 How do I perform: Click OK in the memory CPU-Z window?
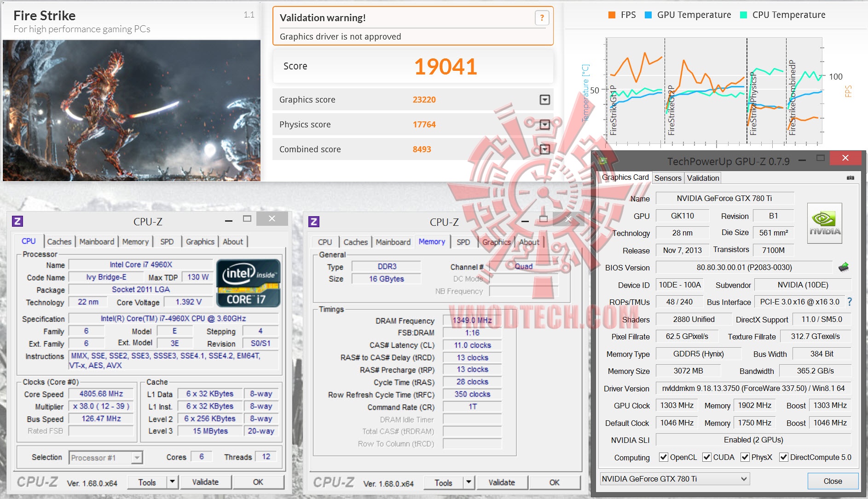(555, 482)
